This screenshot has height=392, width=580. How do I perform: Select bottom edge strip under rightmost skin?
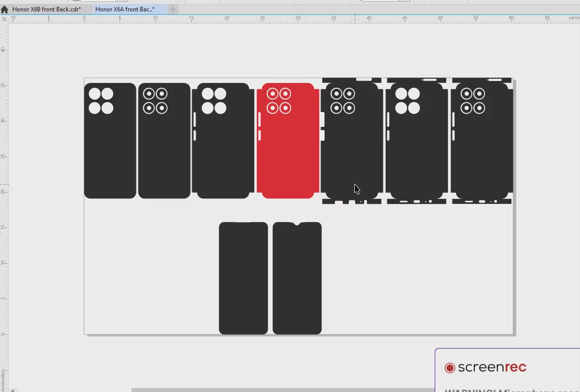482,201
